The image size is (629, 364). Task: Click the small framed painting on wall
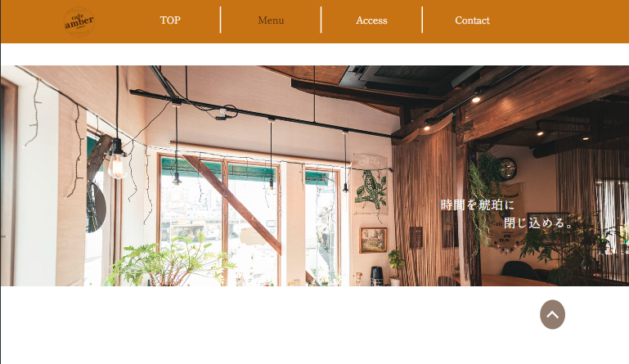tap(373, 240)
